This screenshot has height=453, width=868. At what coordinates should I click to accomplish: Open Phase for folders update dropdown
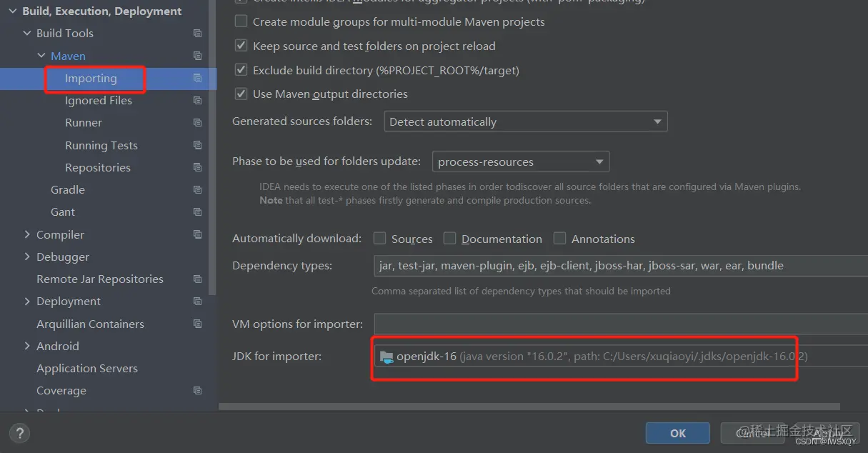(x=521, y=161)
